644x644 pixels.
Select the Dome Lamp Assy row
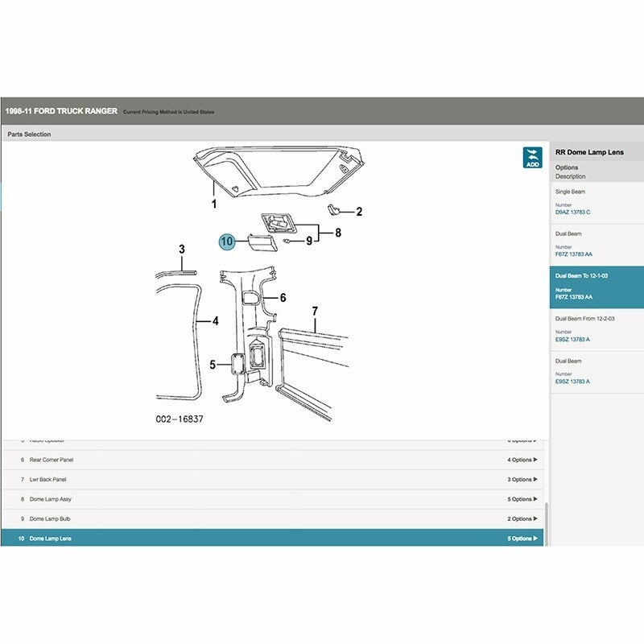[x=273, y=499]
